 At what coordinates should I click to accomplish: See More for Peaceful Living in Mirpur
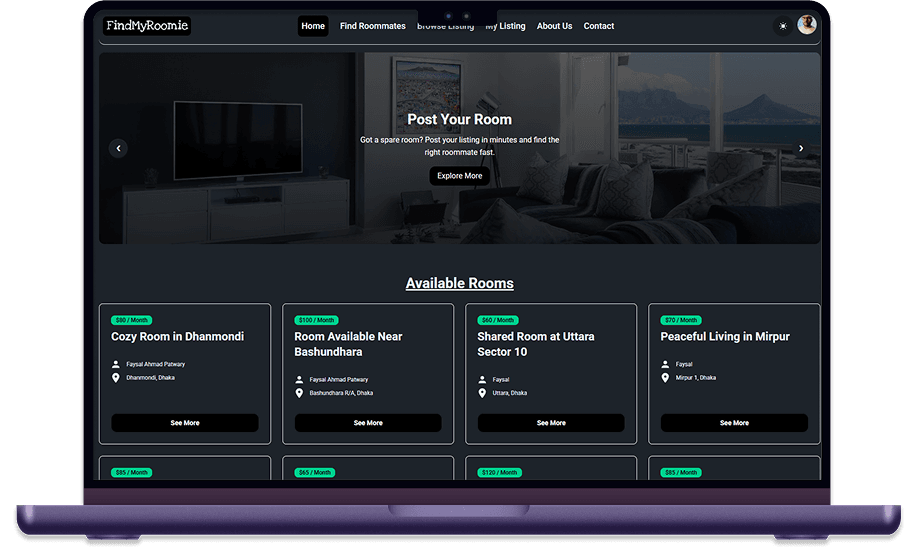tap(734, 423)
